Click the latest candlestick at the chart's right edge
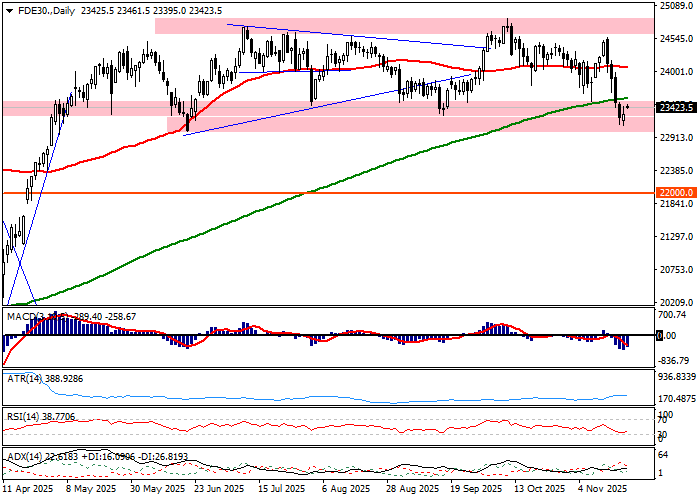 pyautogui.click(x=627, y=106)
